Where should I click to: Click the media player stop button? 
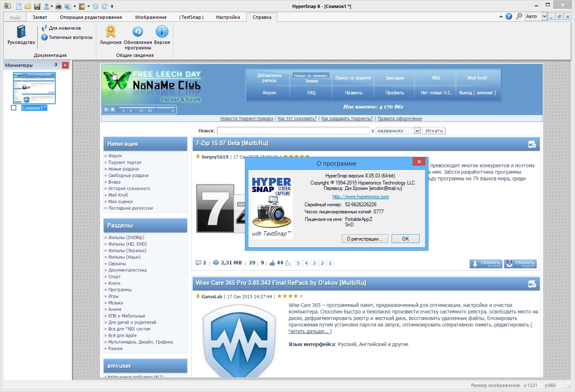[x=112, y=110]
